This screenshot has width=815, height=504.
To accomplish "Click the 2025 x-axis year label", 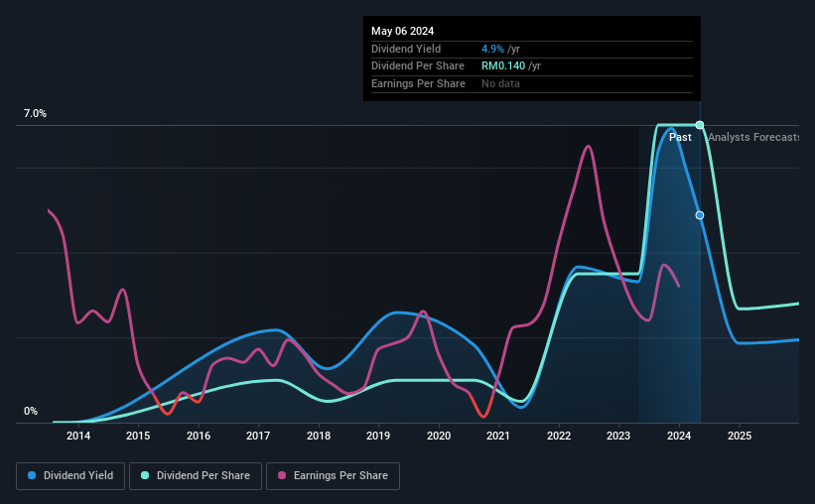I will pos(740,436).
